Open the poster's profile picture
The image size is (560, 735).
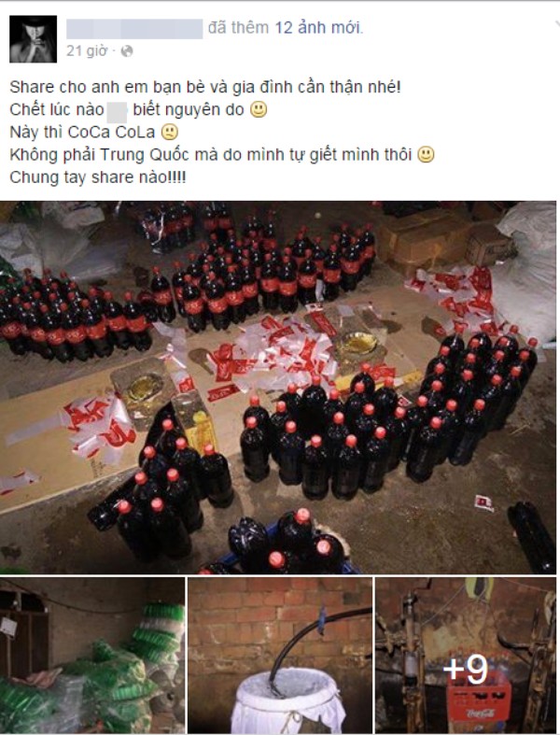tap(33, 39)
